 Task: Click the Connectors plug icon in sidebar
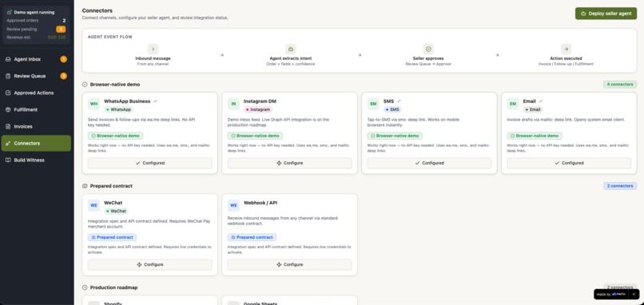(x=8, y=143)
